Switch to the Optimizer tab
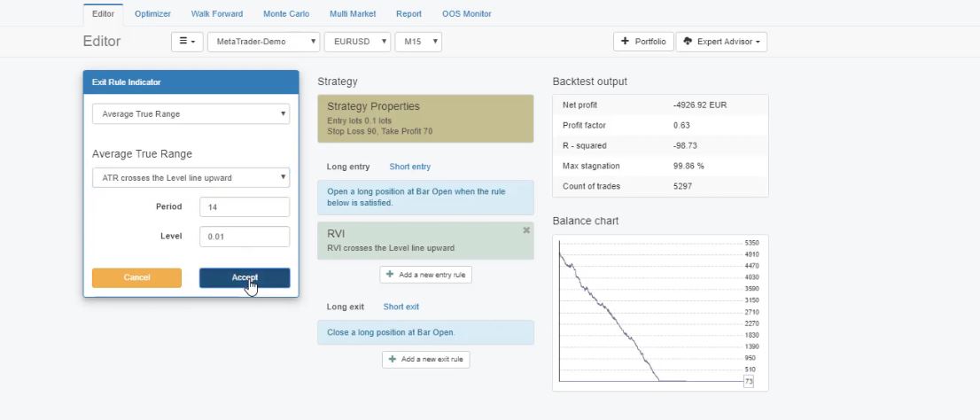Viewport: 980px width, 420px height. pyautogui.click(x=152, y=14)
